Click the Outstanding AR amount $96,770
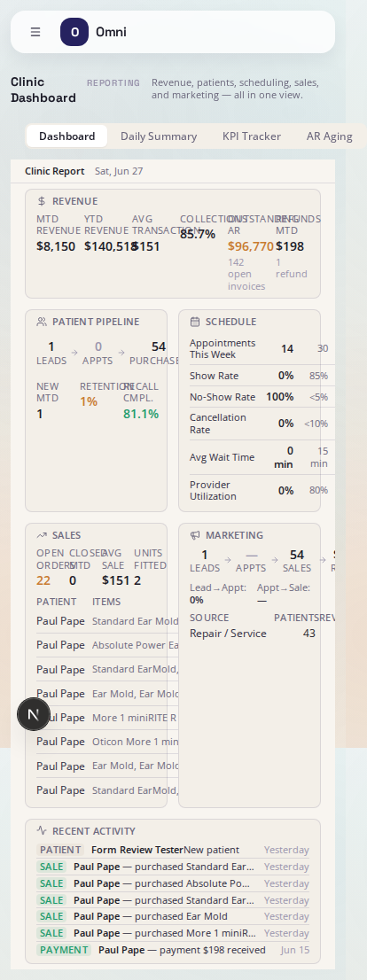The height and width of the screenshot is (980, 367). click(251, 246)
